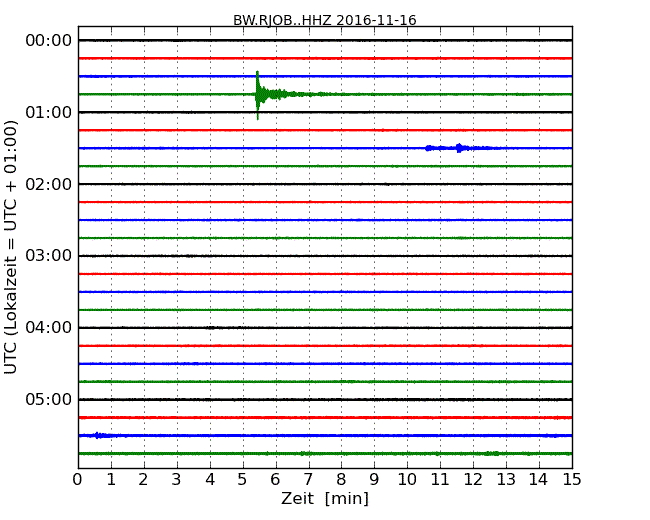This screenshot has width=650, height=520.
Task: Click x-axis tick label 8
Action: [x=342, y=480]
